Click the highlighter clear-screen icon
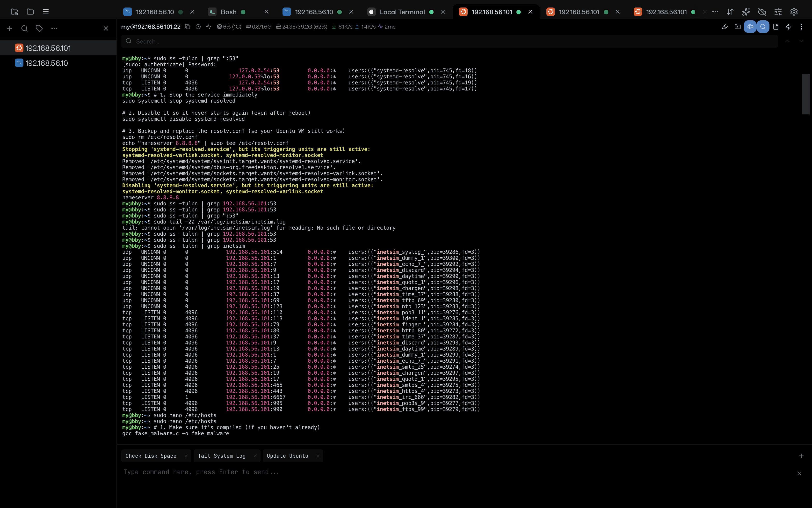This screenshot has width=812, height=508. tap(725, 27)
